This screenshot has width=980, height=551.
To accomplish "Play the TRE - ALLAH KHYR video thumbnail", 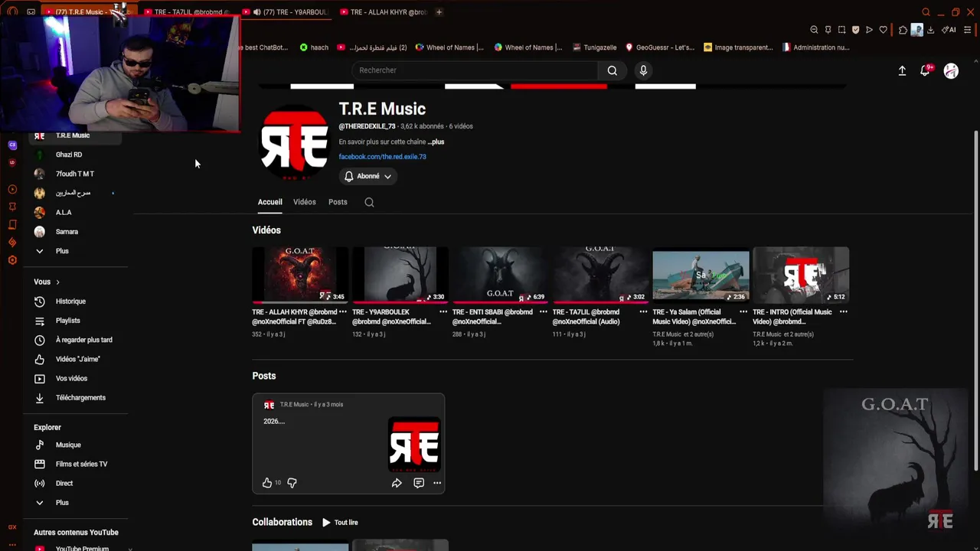I will [x=300, y=275].
